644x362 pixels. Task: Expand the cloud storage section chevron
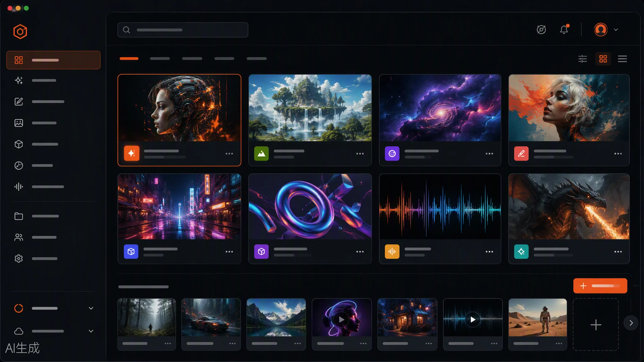pyautogui.click(x=91, y=331)
